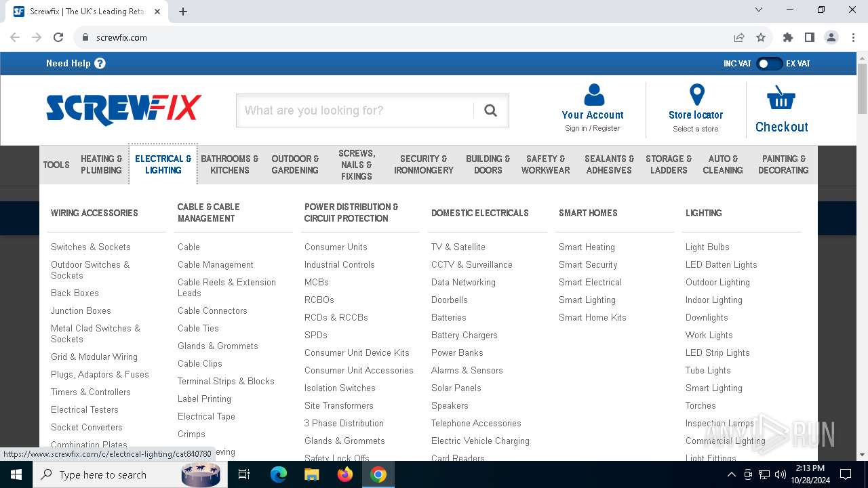This screenshot has height=488, width=868.
Task: Click the Screwfix logo
Action: 123,110
